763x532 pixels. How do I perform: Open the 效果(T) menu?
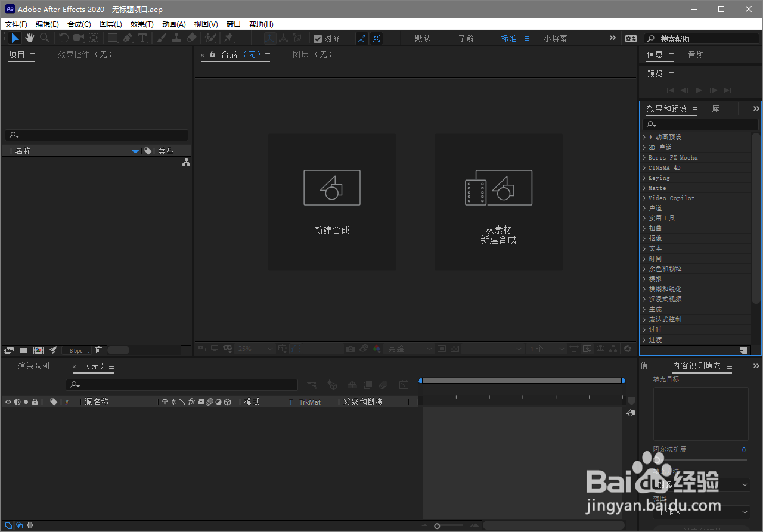coord(142,24)
